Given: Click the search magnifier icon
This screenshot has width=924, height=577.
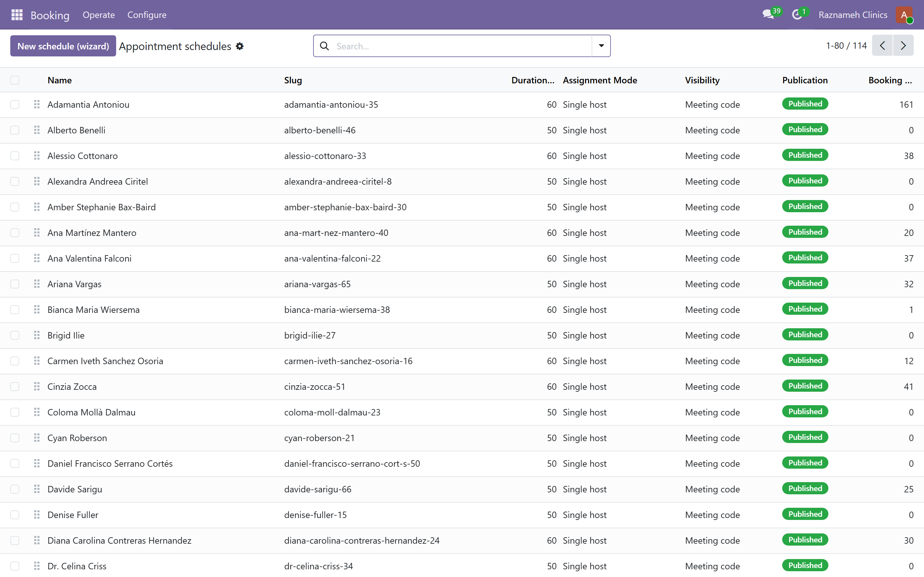Looking at the screenshot, I should pyautogui.click(x=325, y=46).
